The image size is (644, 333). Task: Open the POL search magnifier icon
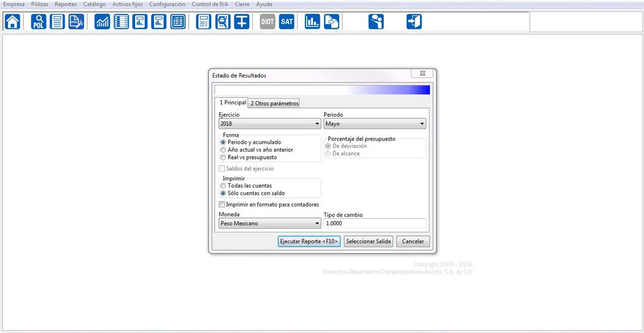pyautogui.click(x=39, y=22)
